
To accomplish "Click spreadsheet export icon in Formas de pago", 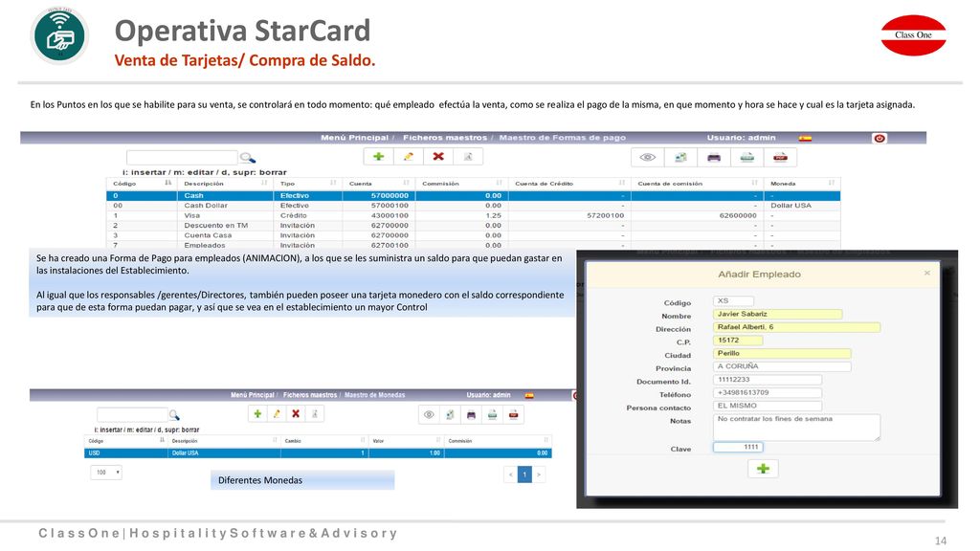I will (680, 158).
